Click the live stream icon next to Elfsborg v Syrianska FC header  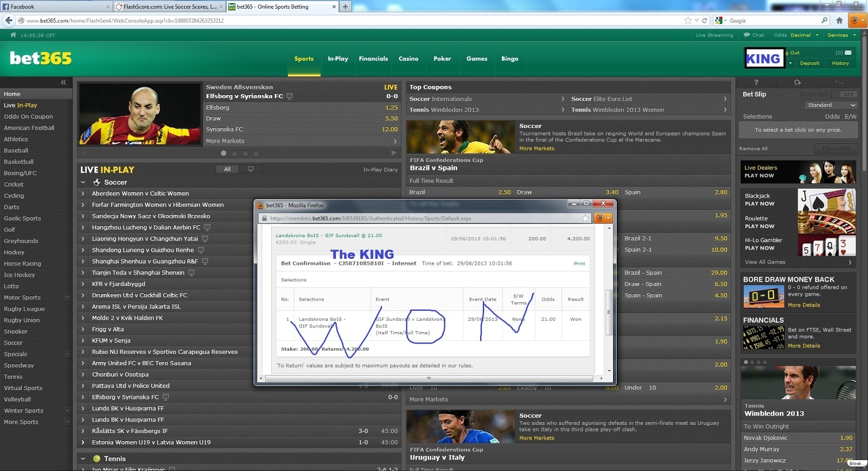pyautogui.click(x=290, y=96)
